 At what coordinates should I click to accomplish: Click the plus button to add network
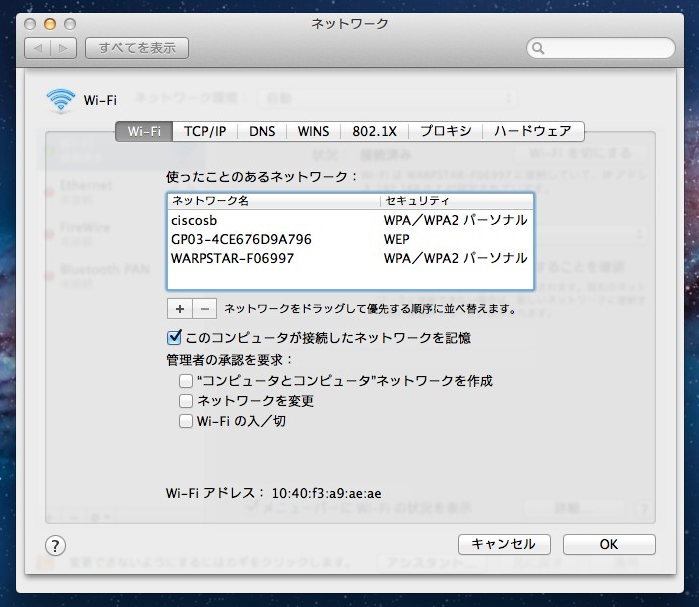(180, 309)
